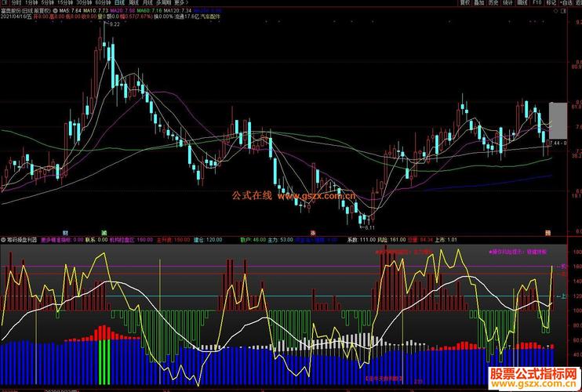The image size is (582, 392).
Task: Click the round icon beside 筹码操盘利器 indicator
Action: click(3, 240)
